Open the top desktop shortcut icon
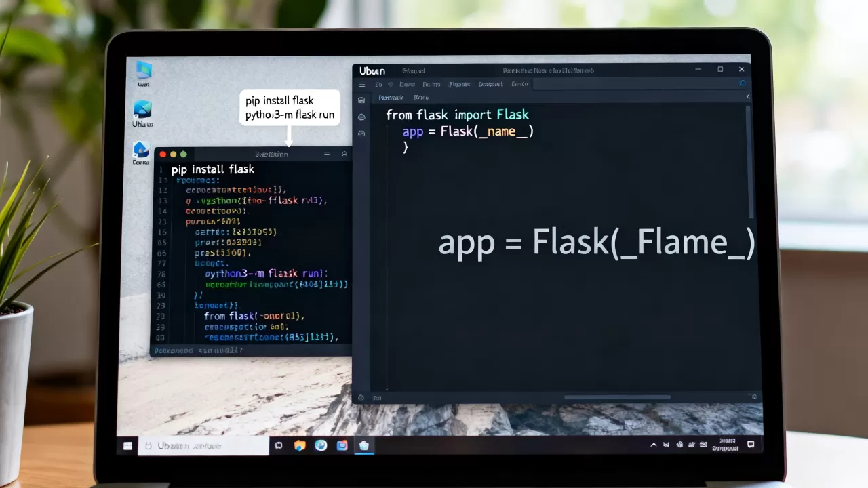 coord(144,74)
